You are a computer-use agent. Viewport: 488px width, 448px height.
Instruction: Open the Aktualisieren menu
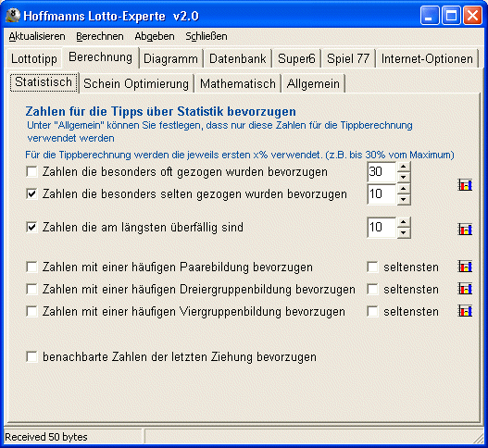(x=37, y=36)
